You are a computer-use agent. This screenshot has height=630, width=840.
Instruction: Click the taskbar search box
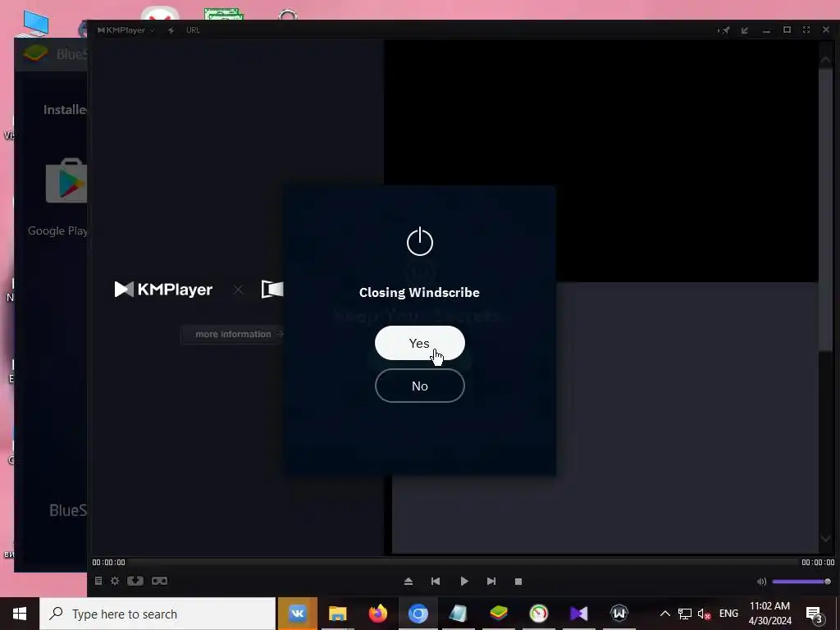(x=157, y=614)
